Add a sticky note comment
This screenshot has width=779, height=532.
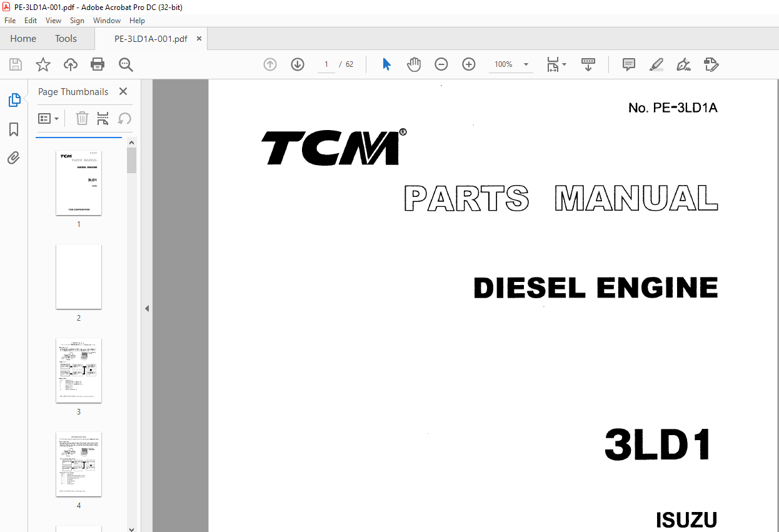click(x=629, y=64)
